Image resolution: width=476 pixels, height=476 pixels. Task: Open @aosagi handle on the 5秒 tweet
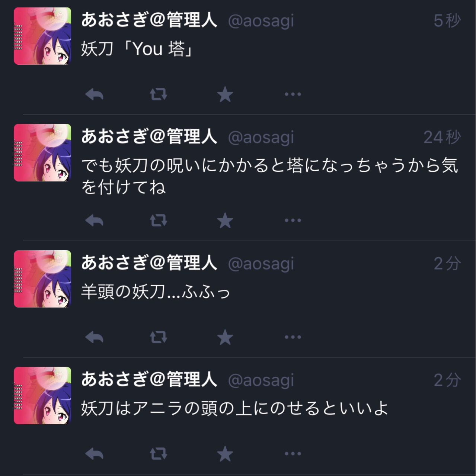(x=261, y=21)
